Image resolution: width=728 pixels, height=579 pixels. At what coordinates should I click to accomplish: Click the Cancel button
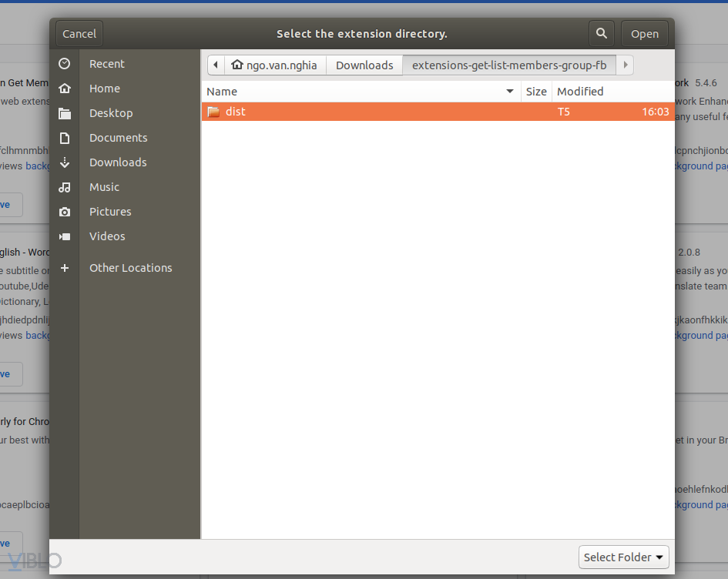[x=79, y=34]
